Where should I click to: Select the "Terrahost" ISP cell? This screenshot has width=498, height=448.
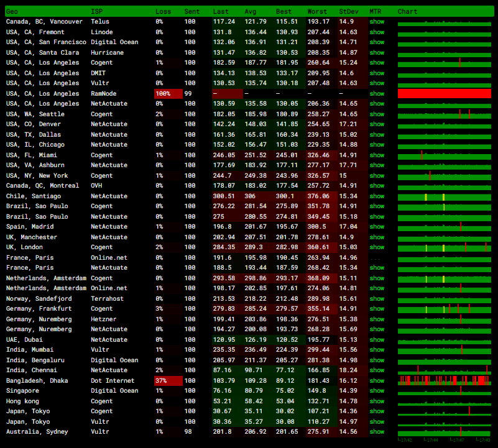pos(108,298)
